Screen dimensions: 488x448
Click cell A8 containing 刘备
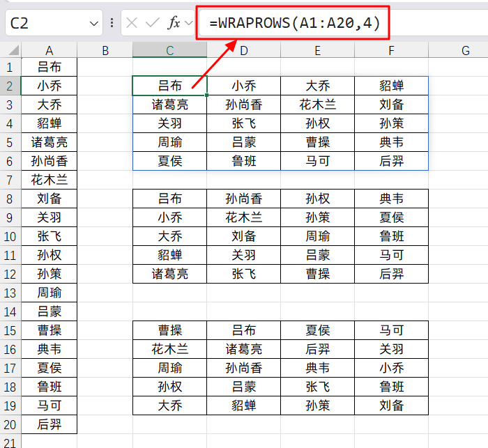click(x=49, y=199)
